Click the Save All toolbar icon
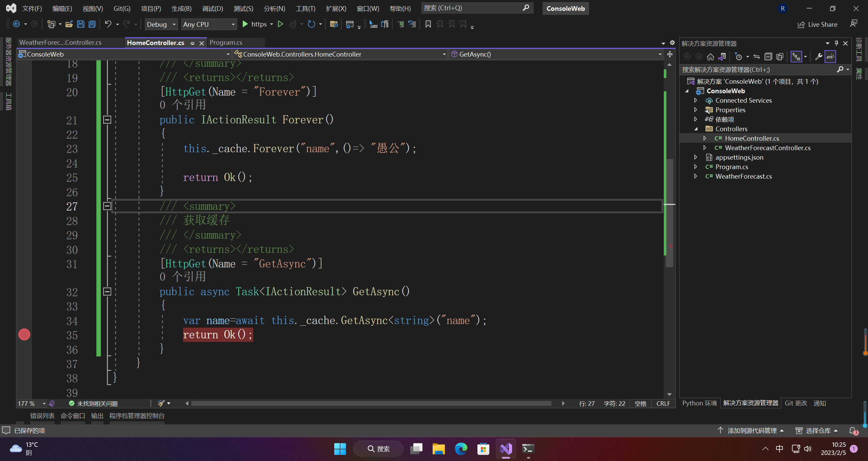 point(92,24)
